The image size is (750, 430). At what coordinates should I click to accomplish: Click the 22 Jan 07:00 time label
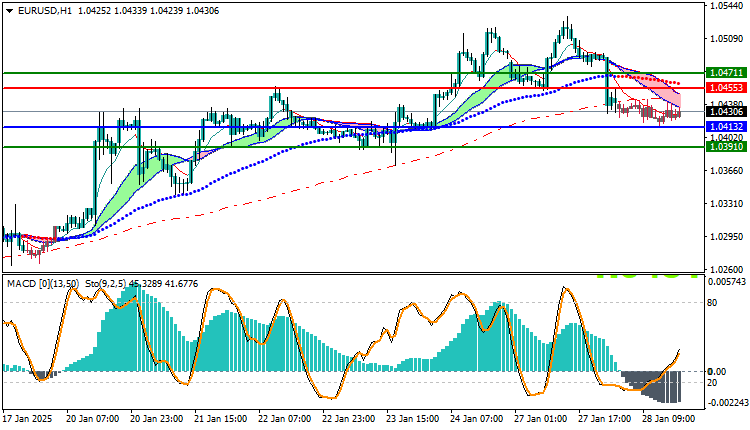(x=285, y=419)
